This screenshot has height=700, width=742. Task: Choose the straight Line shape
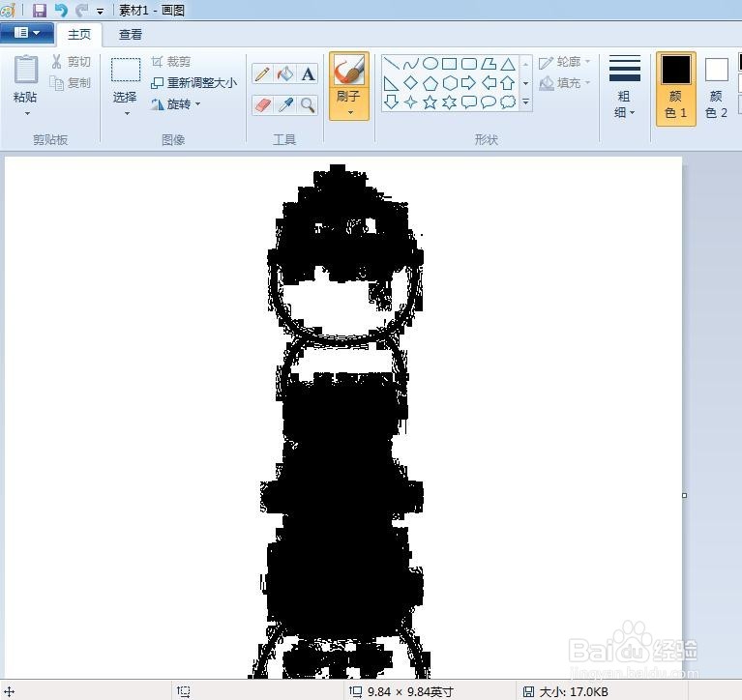(x=391, y=64)
